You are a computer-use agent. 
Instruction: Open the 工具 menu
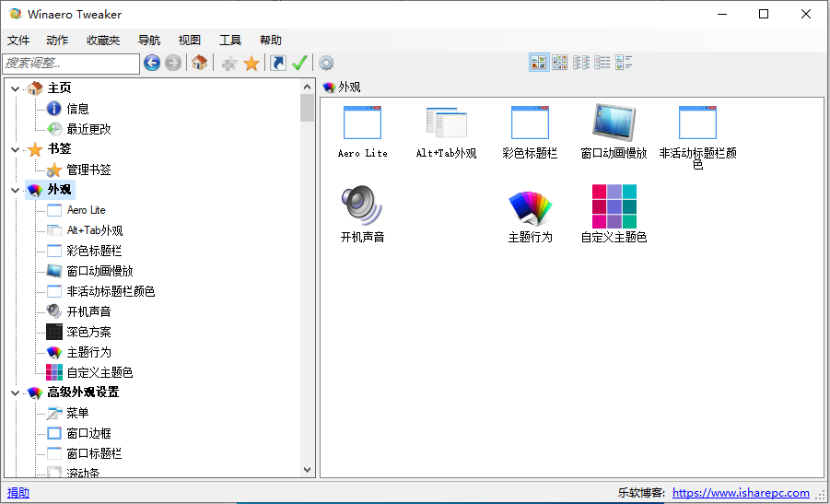pos(230,41)
